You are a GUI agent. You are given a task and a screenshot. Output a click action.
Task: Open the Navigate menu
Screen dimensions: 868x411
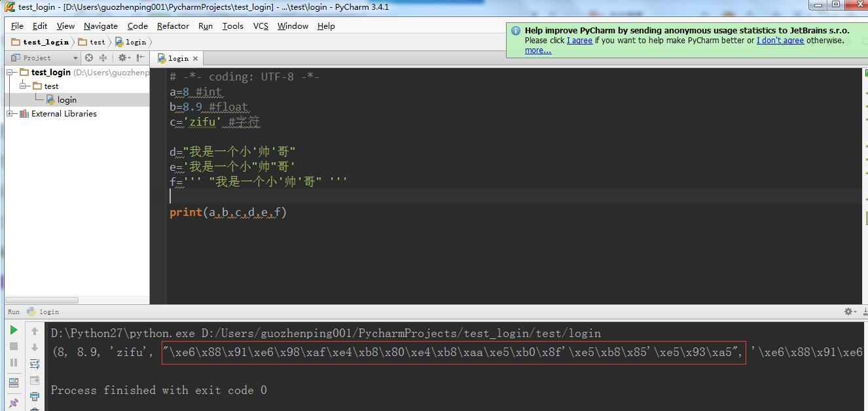pyautogui.click(x=101, y=26)
